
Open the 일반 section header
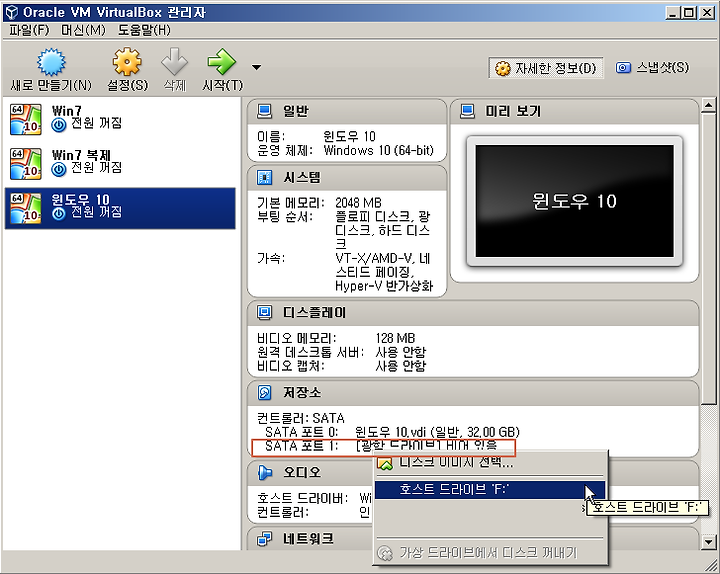347,112
